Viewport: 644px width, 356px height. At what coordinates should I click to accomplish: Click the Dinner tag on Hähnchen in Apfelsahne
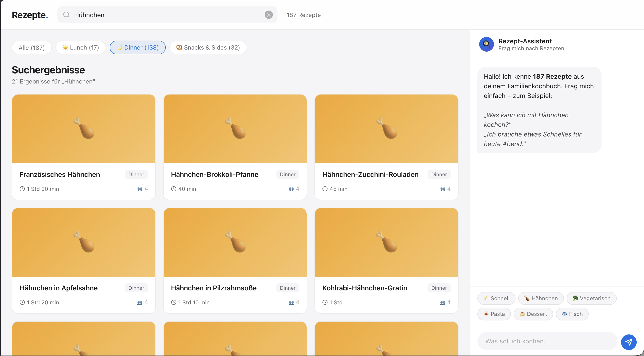point(136,288)
